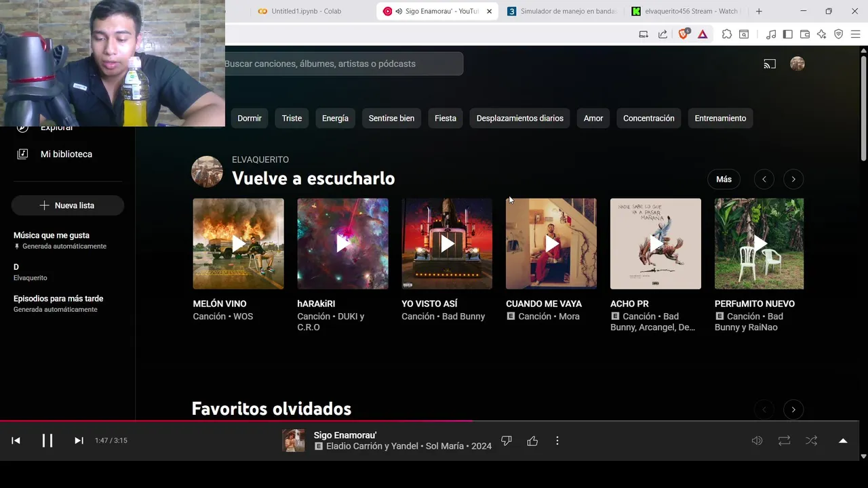Open the account avatar menu
868x488 pixels.
(x=797, y=64)
